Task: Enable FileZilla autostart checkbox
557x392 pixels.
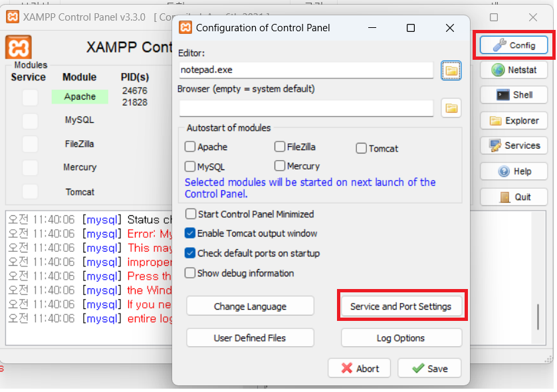Action: pos(280,146)
